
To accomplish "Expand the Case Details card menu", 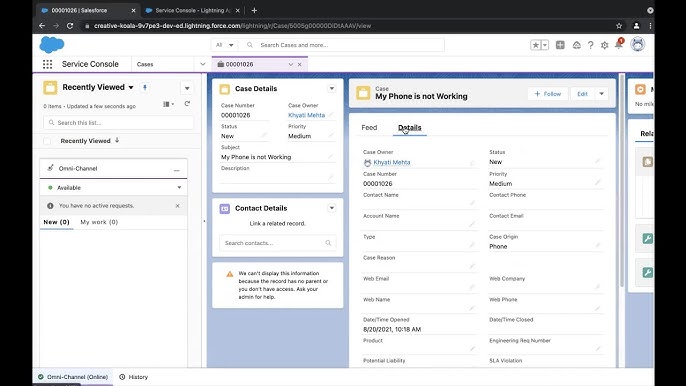I will tap(332, 88).
